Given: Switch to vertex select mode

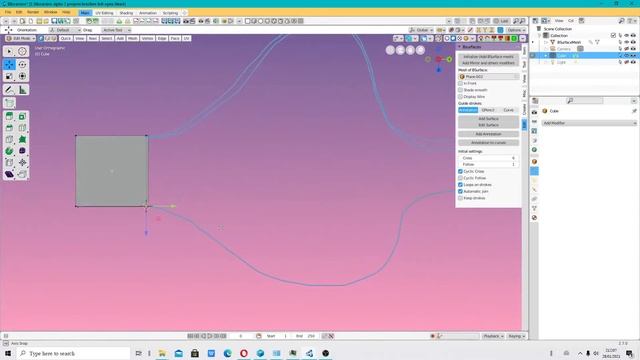Looking at the screenshot, I should (41, 38).
